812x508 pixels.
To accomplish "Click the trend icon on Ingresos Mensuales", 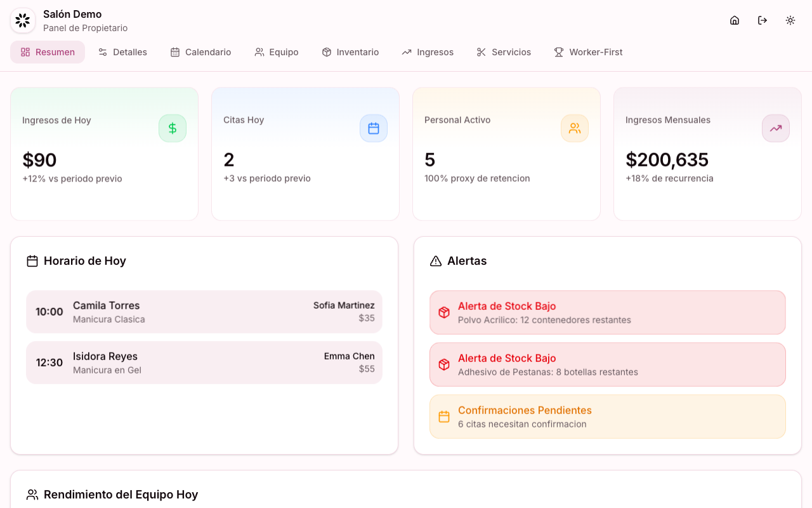I will click(x=776, y=128).
